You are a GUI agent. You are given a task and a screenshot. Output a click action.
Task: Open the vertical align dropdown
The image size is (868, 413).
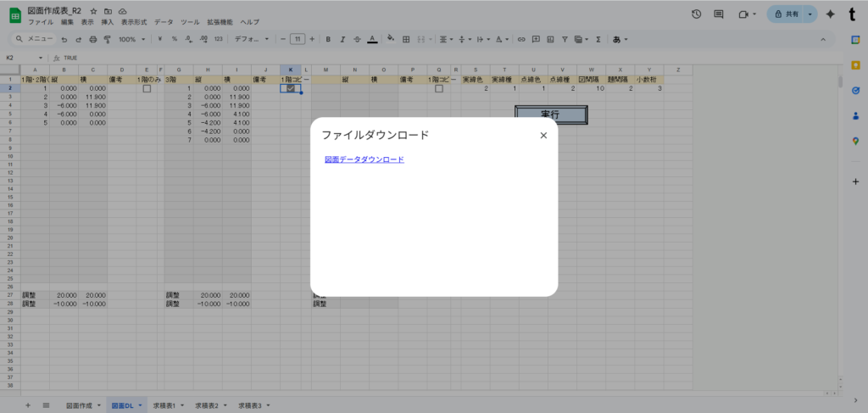[465, 39]
